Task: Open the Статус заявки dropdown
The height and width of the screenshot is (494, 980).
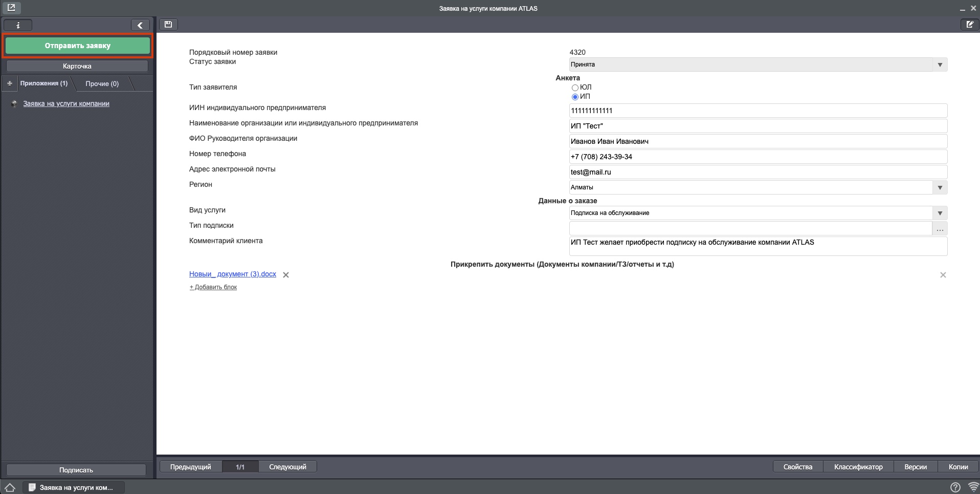Action: coord(940,65)
